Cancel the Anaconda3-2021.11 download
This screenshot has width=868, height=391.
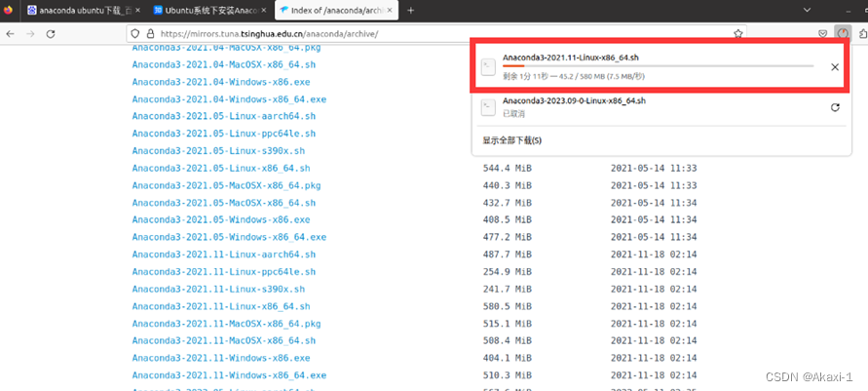pos(835,67)
